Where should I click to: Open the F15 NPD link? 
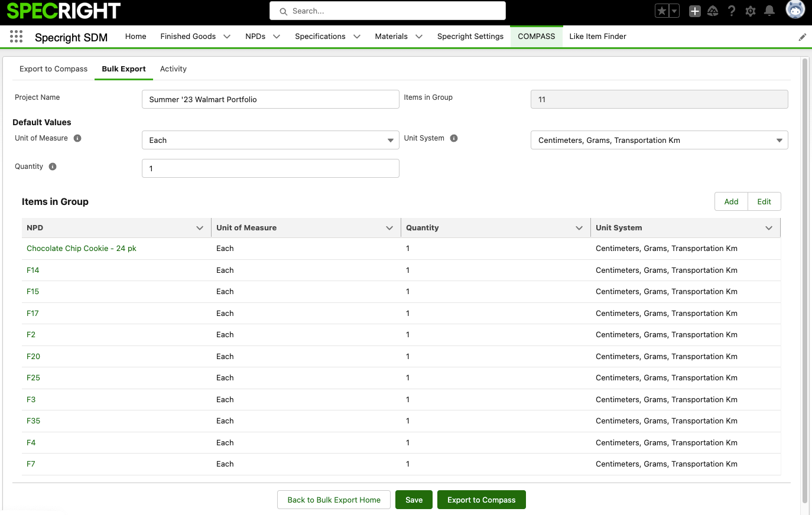pyautogui.click(x=33, y=292)
